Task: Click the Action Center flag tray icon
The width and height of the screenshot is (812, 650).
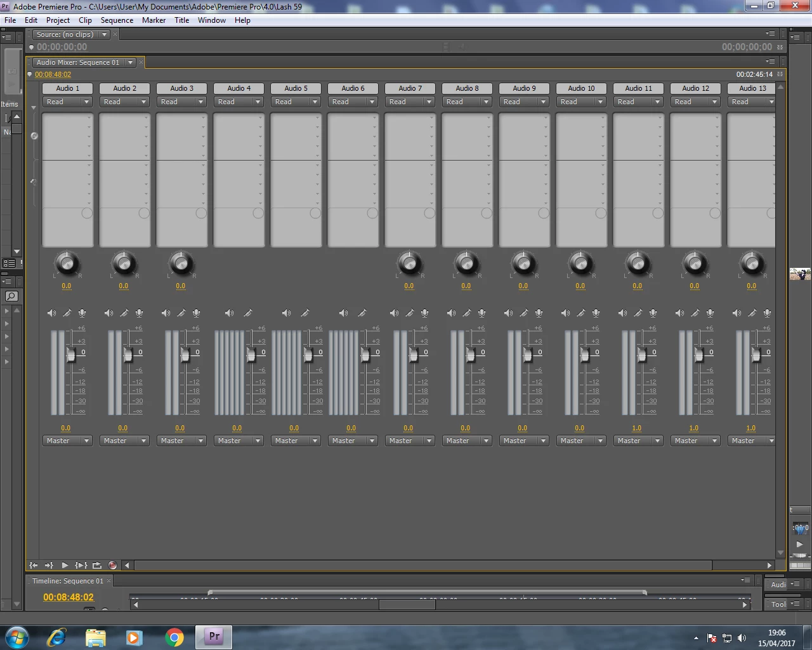Action: (712, 638)
